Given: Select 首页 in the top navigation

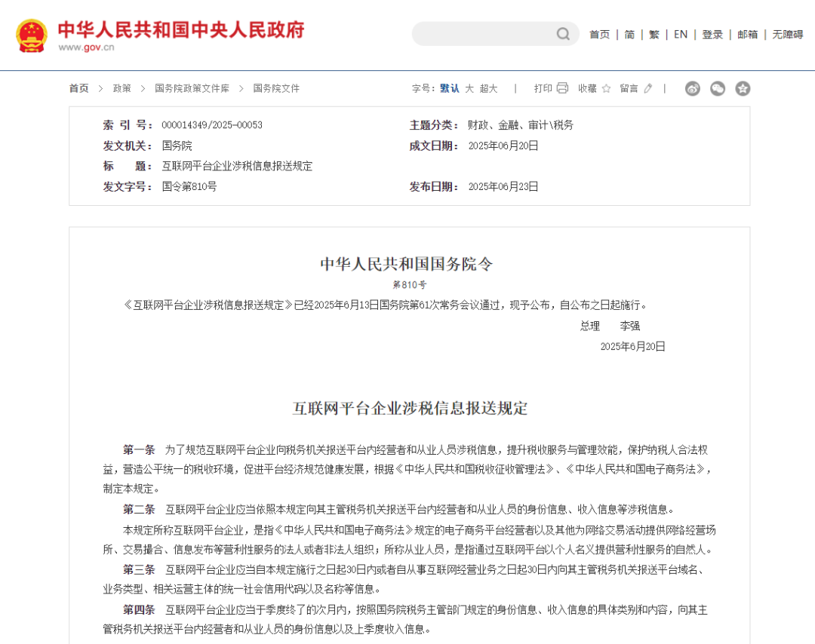Looking at the screenshot, I should pyautogui.click(x=599, y=34).
